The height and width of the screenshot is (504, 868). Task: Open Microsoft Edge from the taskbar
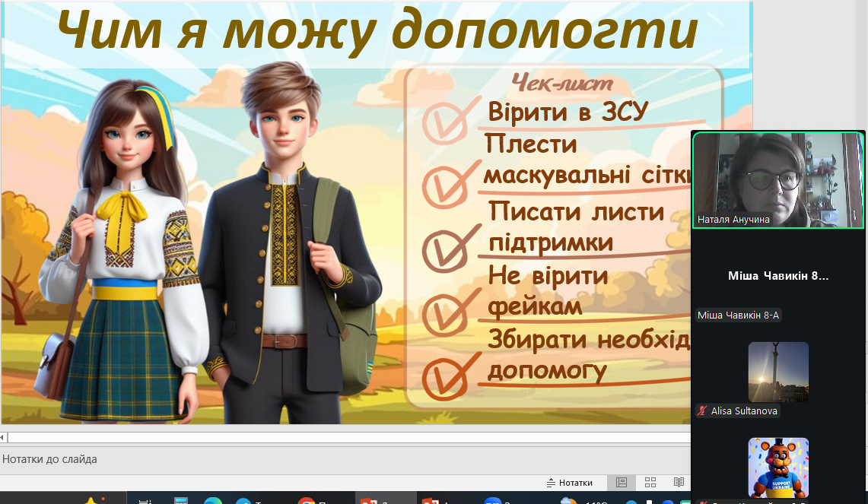coord(212,501)
